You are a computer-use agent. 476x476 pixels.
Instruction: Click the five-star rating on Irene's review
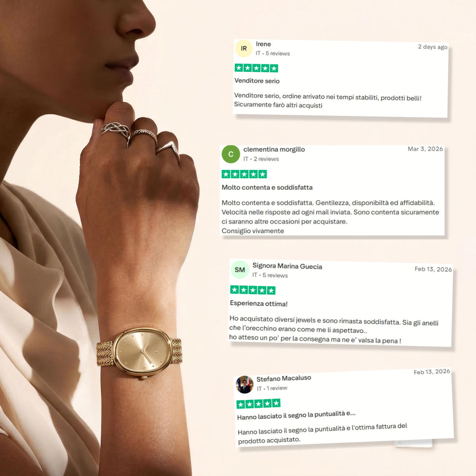click(257, 68)
